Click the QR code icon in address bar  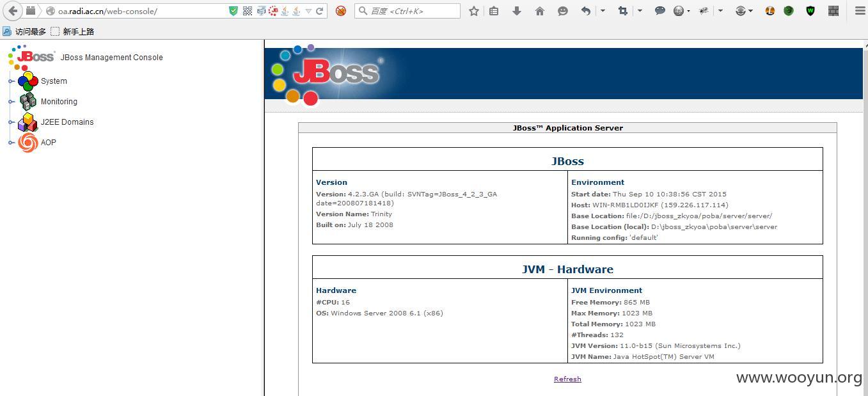coord(248,11)
